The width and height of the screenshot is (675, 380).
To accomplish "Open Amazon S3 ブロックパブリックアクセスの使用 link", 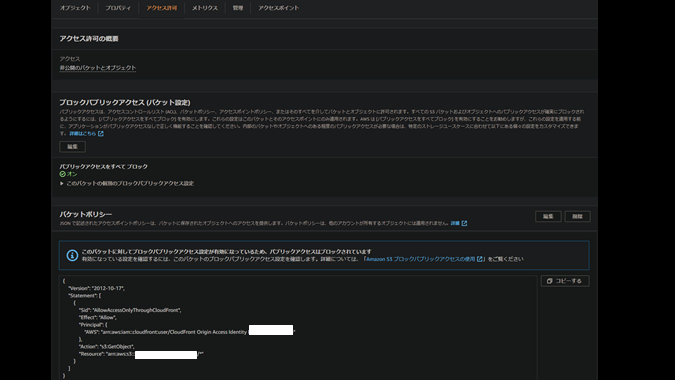I will click(421, 259).
